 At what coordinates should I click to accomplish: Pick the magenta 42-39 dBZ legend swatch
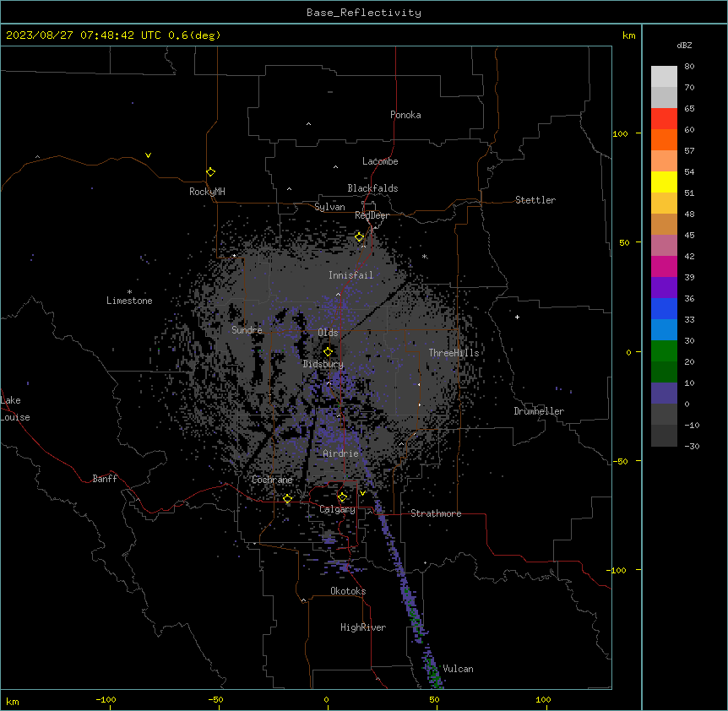664,266
